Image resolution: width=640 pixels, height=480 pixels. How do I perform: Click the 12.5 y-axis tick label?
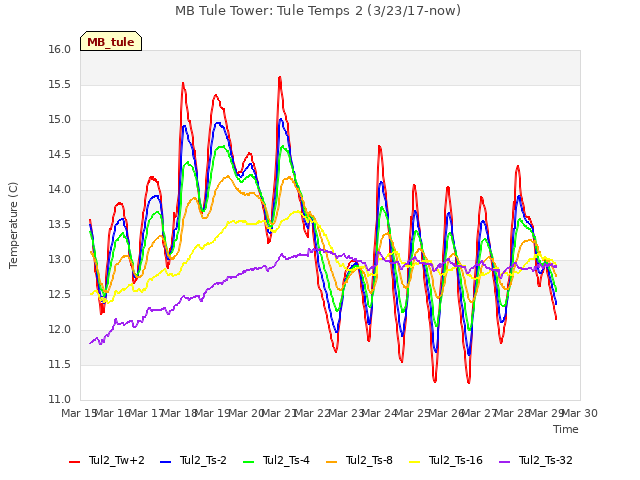click(x=60, y=295)
